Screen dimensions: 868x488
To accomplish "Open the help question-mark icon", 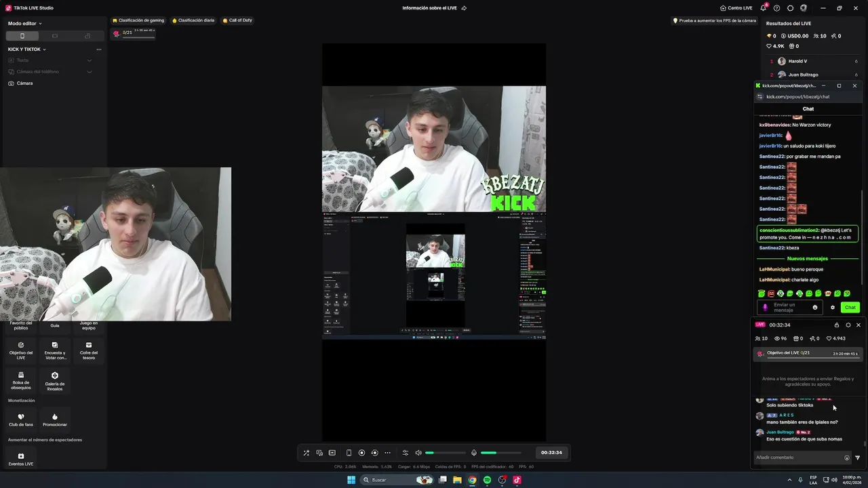I will tap(776, 8).
